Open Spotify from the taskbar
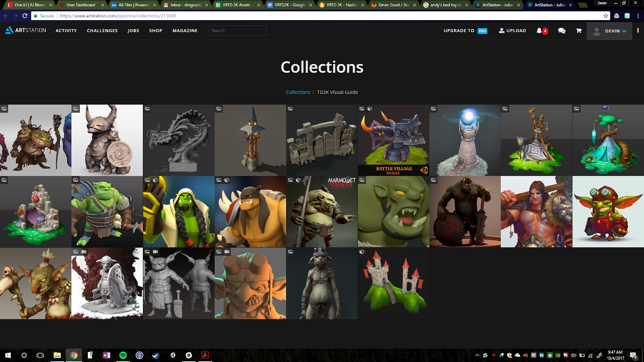 [x=123, y=355]
